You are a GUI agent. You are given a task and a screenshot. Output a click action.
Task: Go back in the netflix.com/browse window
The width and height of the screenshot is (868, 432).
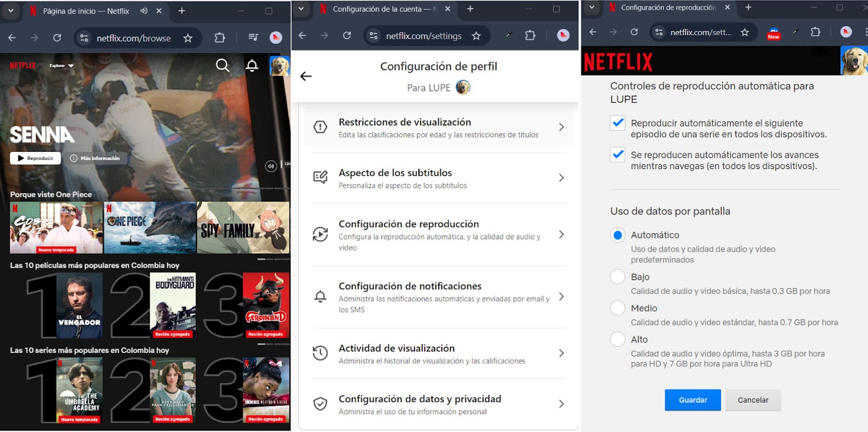coord(12,38)
